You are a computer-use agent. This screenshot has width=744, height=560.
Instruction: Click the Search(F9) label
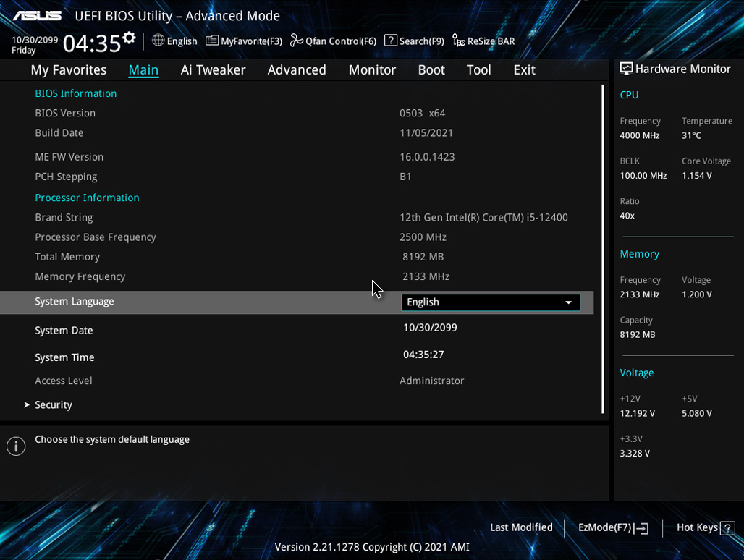[422, 41]
